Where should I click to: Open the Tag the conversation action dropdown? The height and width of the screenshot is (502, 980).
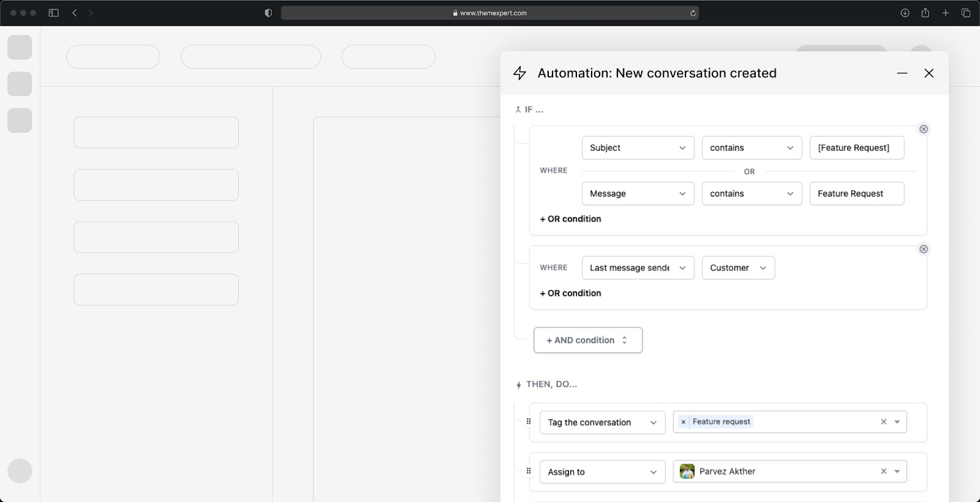(602, 422)
